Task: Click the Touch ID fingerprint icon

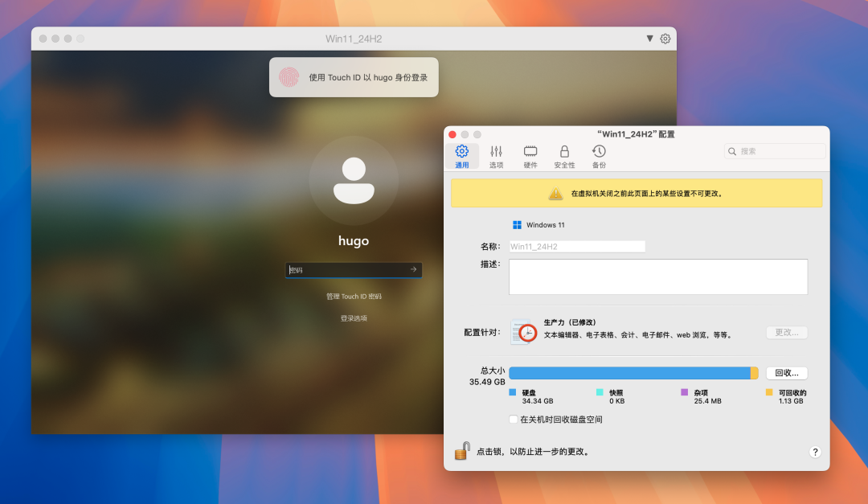Action: click(289, 77)
